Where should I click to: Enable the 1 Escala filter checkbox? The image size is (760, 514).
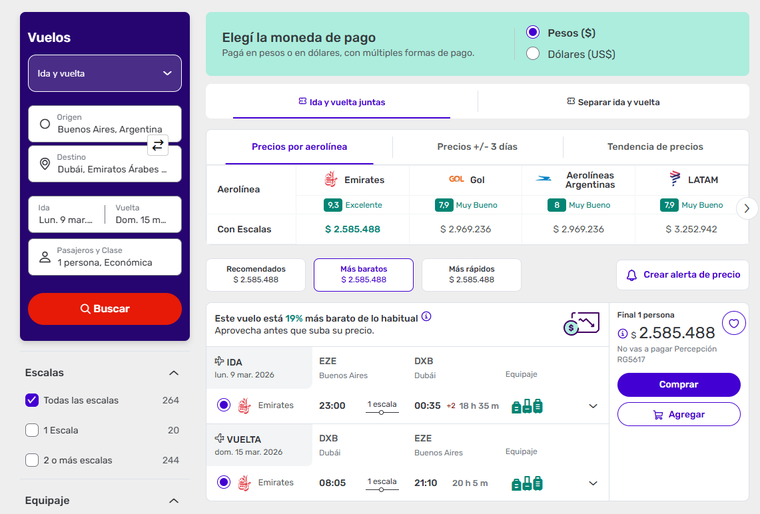pyautogui.click(x=32, y=430)
